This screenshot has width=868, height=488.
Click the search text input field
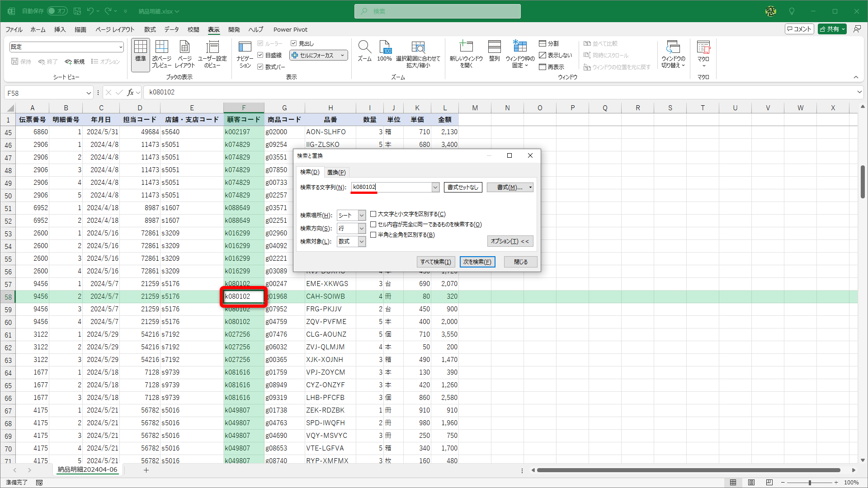[391, 187]
